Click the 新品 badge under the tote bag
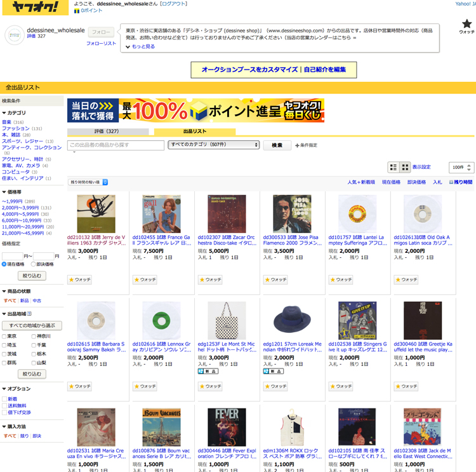This screenshot has width=476, height=472. click(208, 371)
